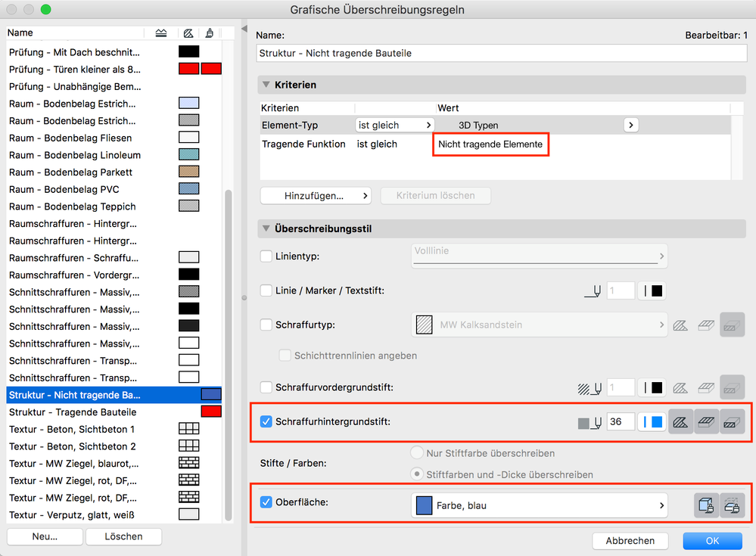Enable Linie / Marker / Textstift checkbox

(x=266, y=290)
